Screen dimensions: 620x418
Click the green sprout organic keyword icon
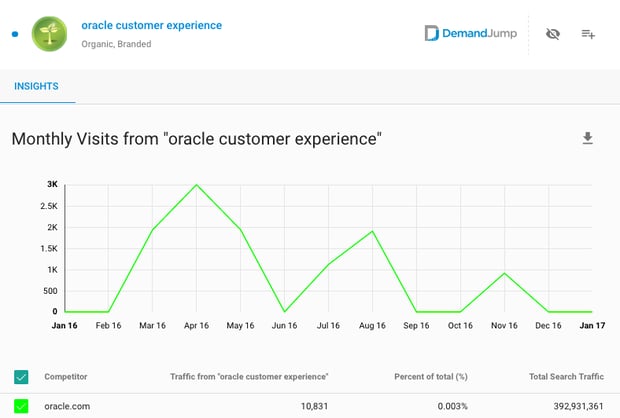(x=49, y=34)
